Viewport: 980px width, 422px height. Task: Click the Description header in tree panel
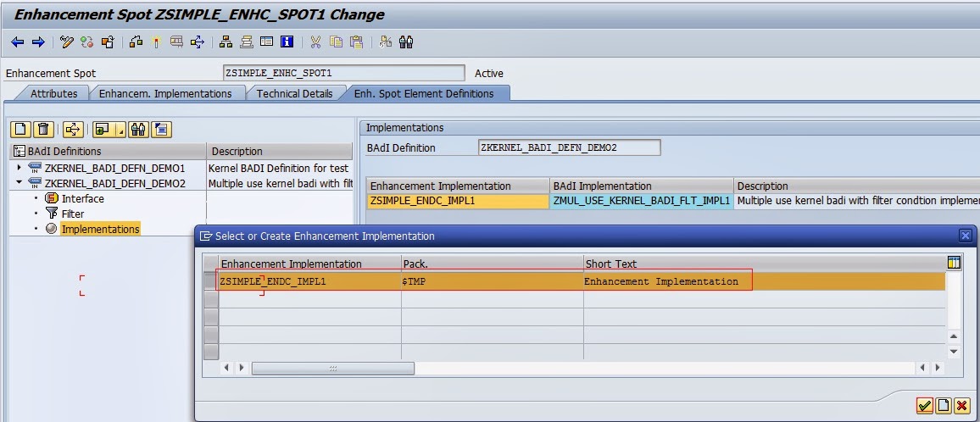pyautogui.click(x=280, y=152)
